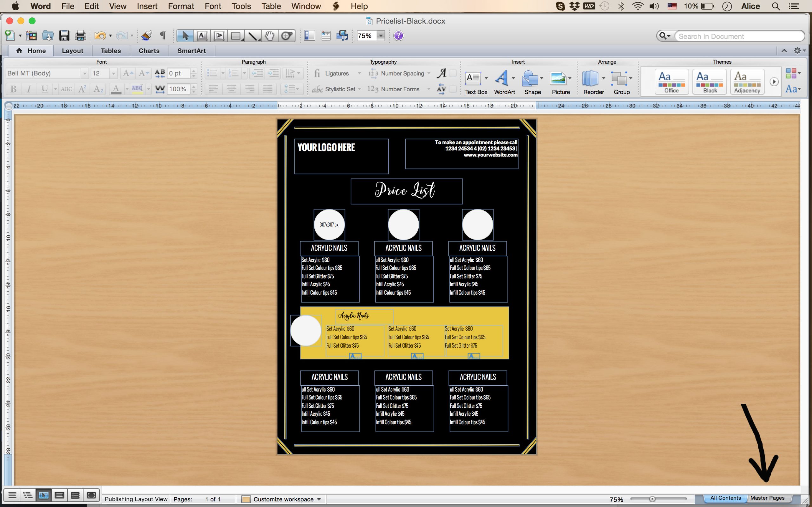The width and height of the screenshot is (812, 507).
Task: Open the Layout ribbon tab
Action: tap(72, 51)
